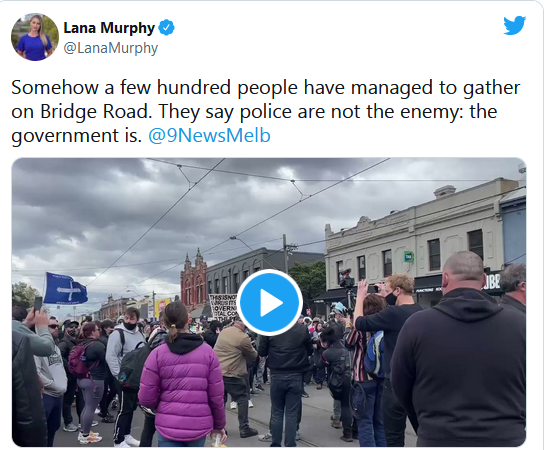Play the embedded video
Image resolution: width=555 pixels, height=450 pixels.
pos(269,302)
